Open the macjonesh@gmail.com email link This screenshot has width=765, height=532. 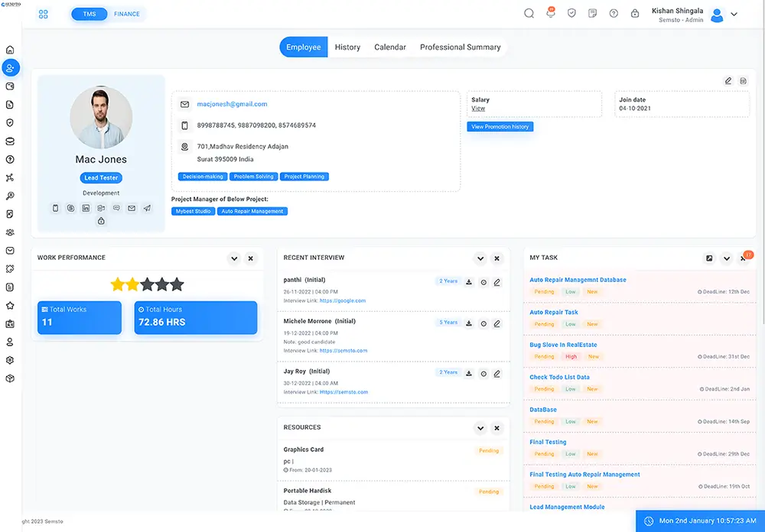click(233, 104)
